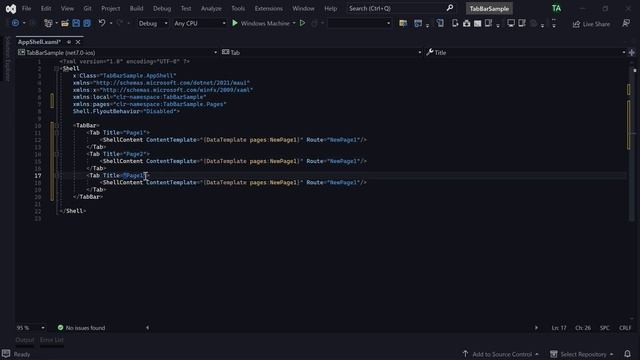Click the split editor plus icon

632,52
